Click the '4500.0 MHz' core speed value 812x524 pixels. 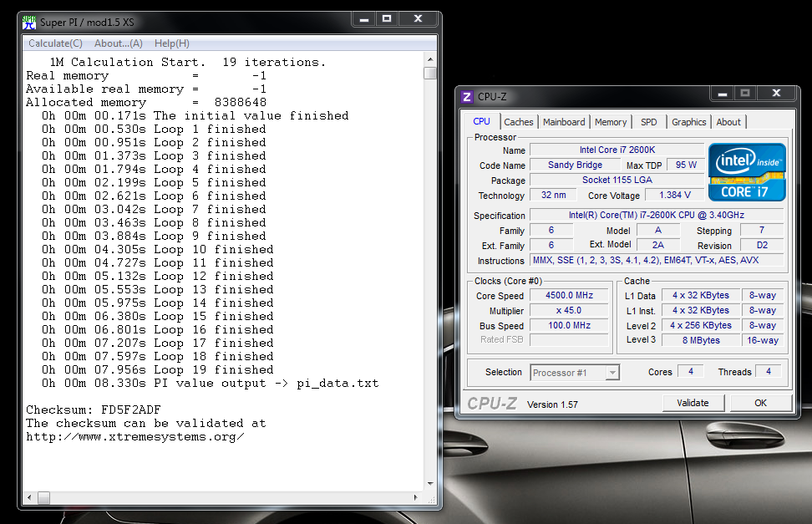point(569,296)
